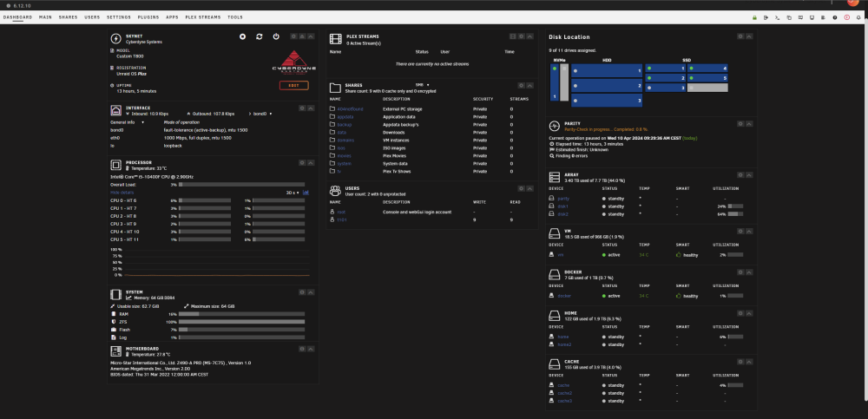Viewport: 868px width, 419px height.
Task: Open settings gear on the Interface tile
Action: (x=302, y=108)
